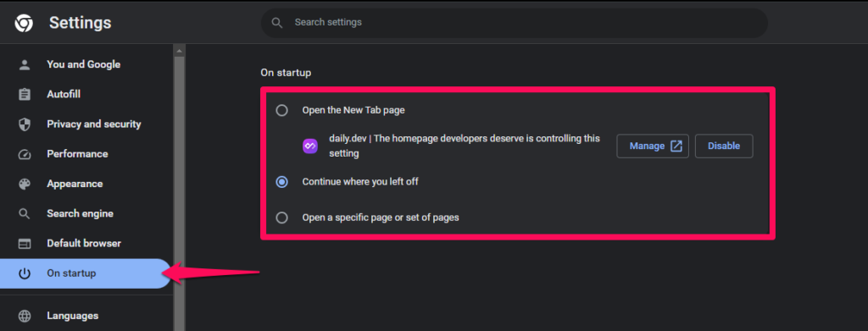Click the Disable button for daily.dev
This screenshot has width=868, height=331.
point(724,146)
